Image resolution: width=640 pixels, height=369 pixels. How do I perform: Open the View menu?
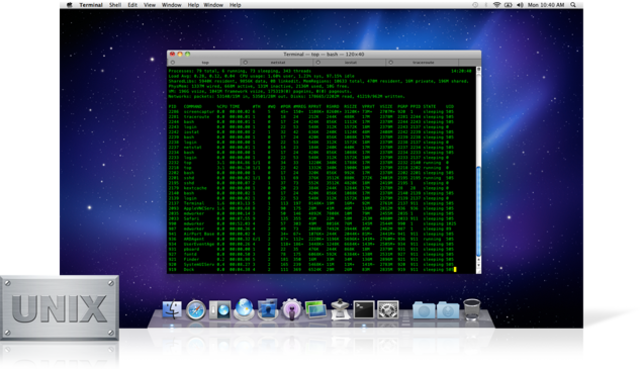(x=149, y=5)
